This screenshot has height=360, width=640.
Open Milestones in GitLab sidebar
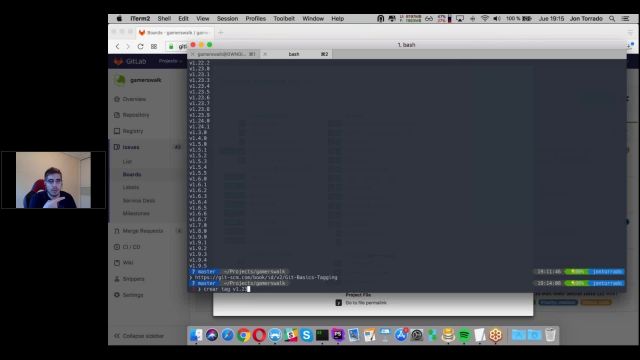pyautogui.click(x=136, y=213)
